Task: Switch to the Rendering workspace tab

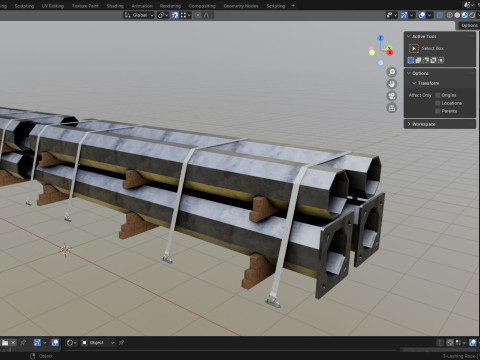Action: [x=170, y=6]
